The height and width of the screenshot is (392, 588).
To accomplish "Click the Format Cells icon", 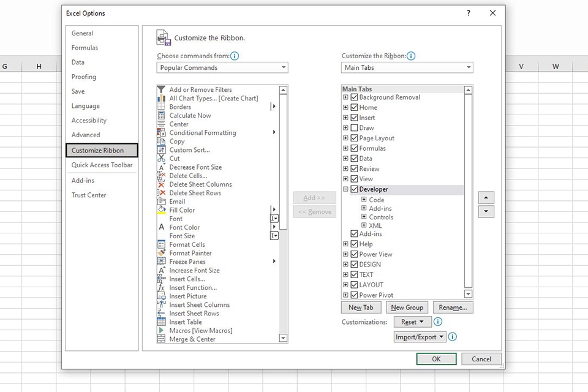I will coord(161,244).
